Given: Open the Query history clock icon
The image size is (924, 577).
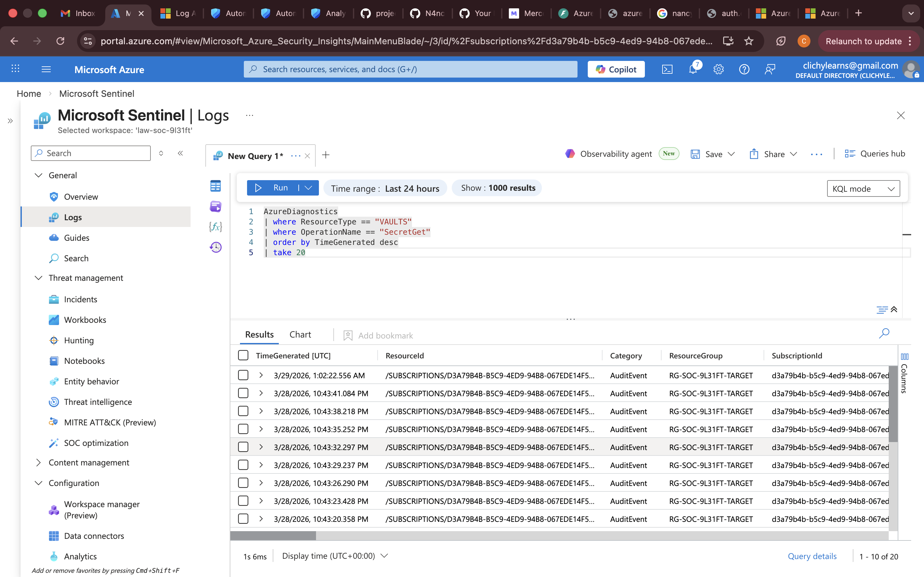Looking at the screenshot, I should [215, 247].
